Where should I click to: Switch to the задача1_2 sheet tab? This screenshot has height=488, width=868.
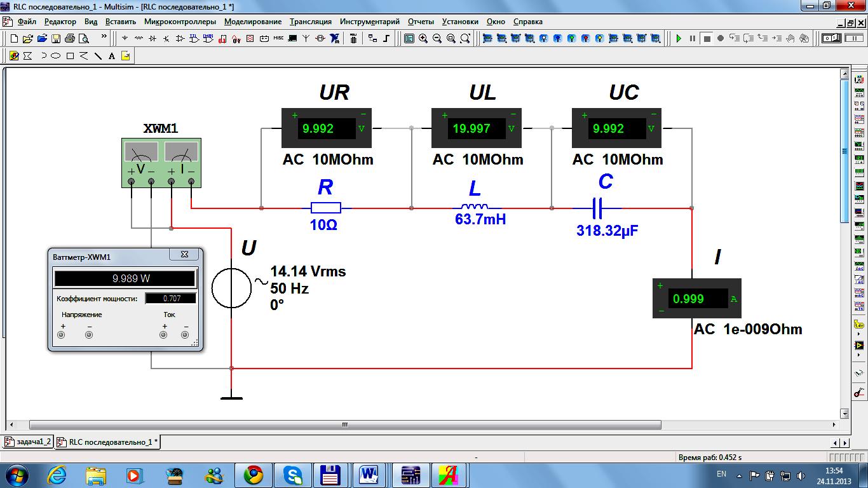[x=28, y=442]
